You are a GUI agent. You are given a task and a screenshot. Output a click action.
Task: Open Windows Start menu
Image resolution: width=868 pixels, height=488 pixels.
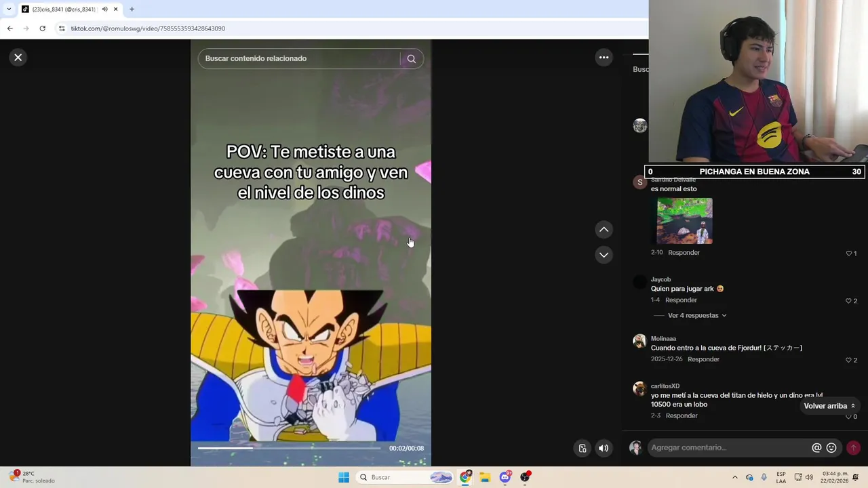click(344, 477)
